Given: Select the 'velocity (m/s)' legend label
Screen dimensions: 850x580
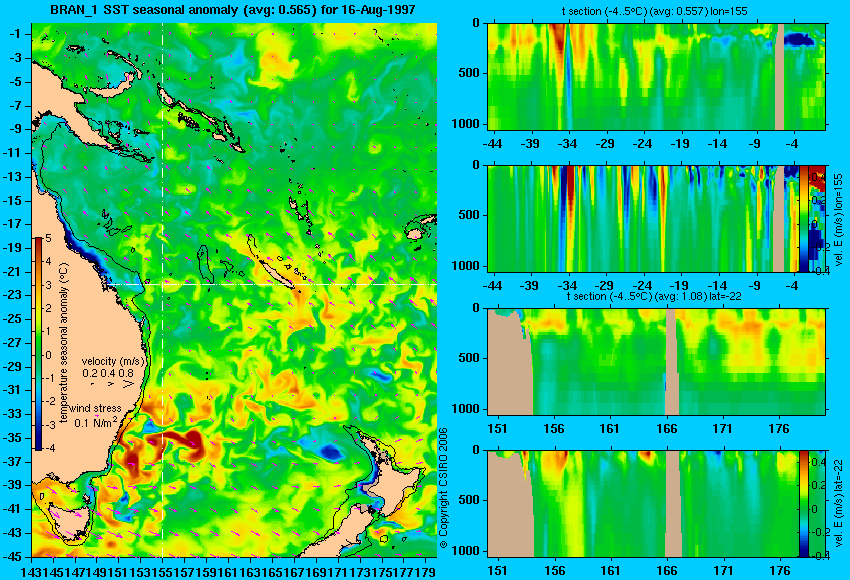Looking at the screenshot, I should point(114,361).
